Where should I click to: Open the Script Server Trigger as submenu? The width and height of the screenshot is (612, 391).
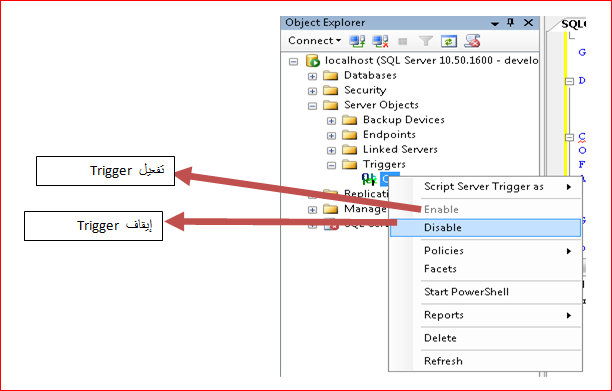pyautogui.click(x=485, y=187)
